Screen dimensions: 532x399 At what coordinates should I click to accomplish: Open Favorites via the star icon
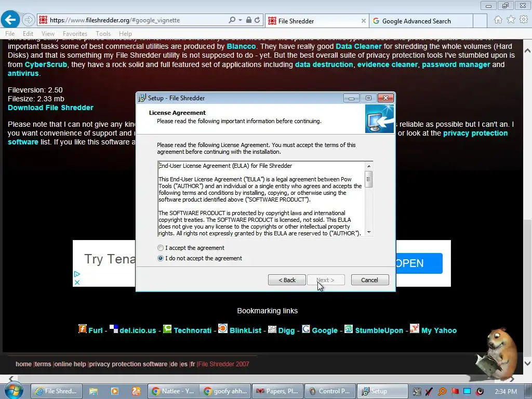[511, 20]
